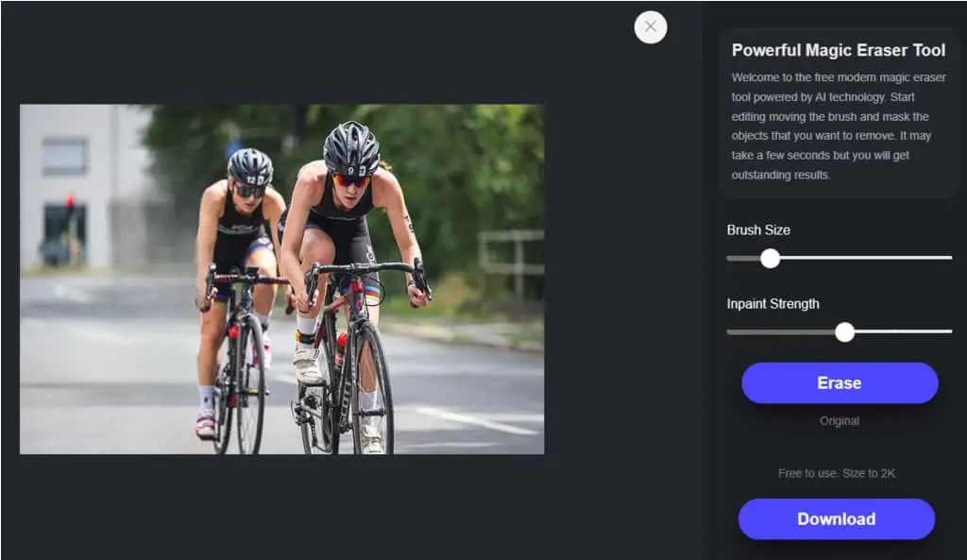Click the Brush Size slider handle
The image size is (967, 560).
pyautogui.click(x=770, y=259)
